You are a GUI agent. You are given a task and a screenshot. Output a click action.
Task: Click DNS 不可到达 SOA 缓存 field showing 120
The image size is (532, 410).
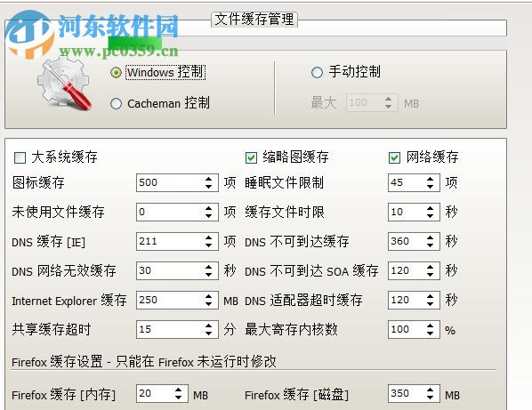pyautogui.click(x=414, y=270)
